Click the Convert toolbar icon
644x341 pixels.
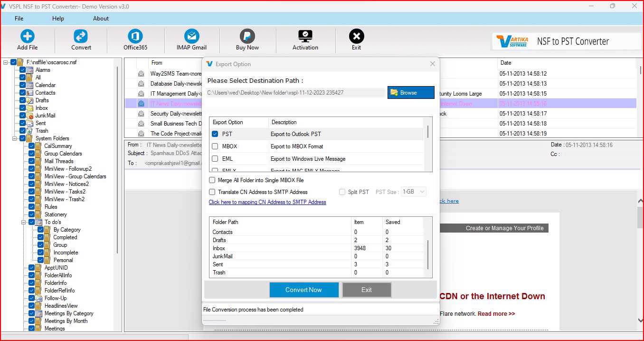81,36
